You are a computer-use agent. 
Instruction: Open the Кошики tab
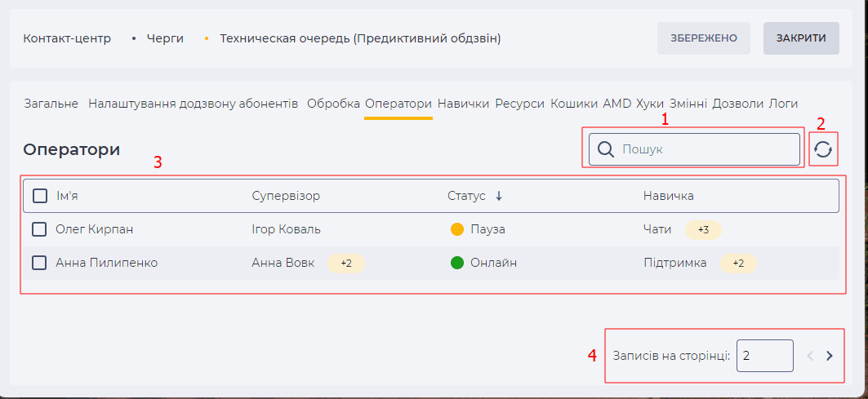[x=574, y=104]
